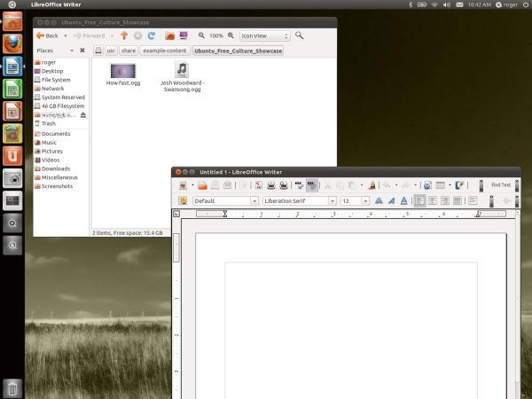Select the Format Paintbrush tool
The height and width of the screenshot is (399, 532).
click(372, 185)
